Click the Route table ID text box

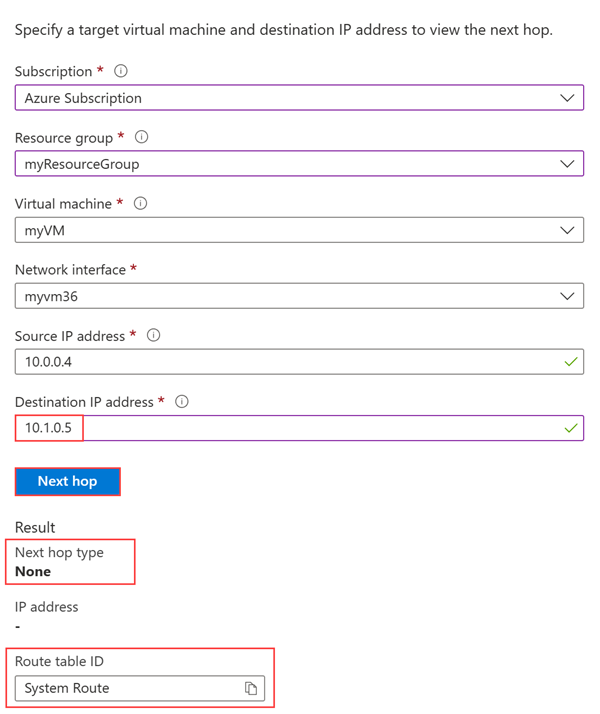(x=140, y=688)
